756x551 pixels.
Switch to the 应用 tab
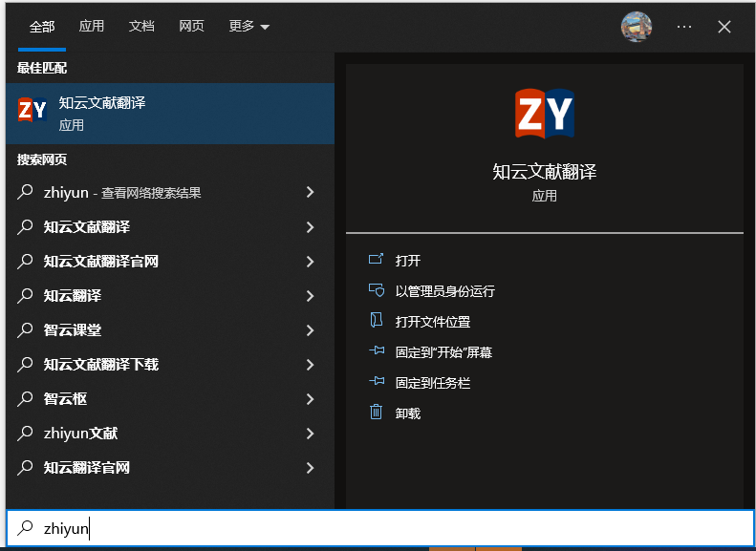click(92, 26)
